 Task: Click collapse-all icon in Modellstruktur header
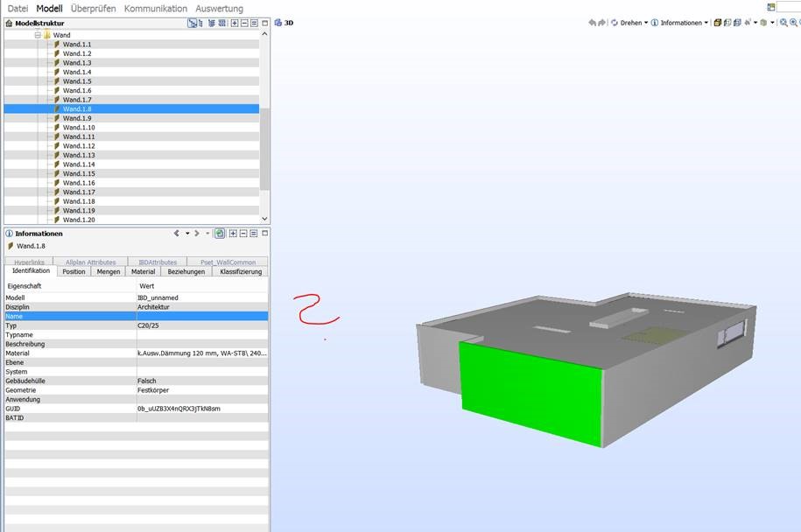(x=244, y=24)
